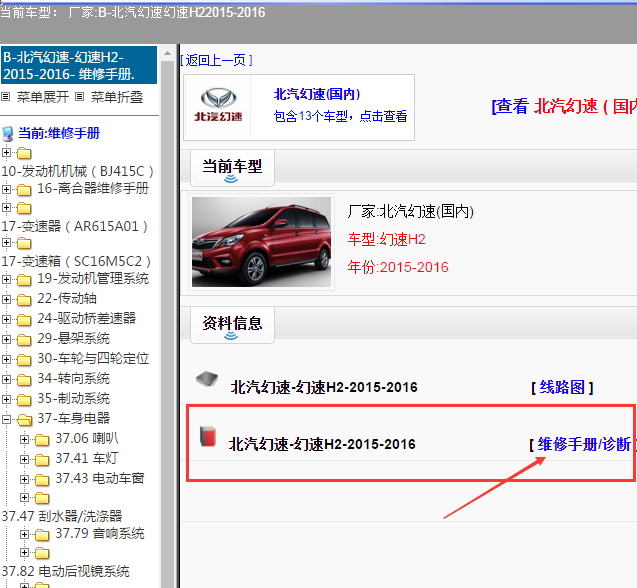
Task: Click the left panel scrollbar up arrow
Action: coord(167,53)
